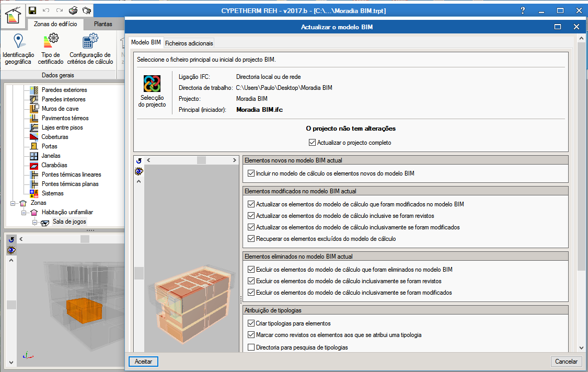Uncheck Incluir no modelo de cálculo elementos novos
The width and height of the screenshot is (588, 372).
point(251,173)
